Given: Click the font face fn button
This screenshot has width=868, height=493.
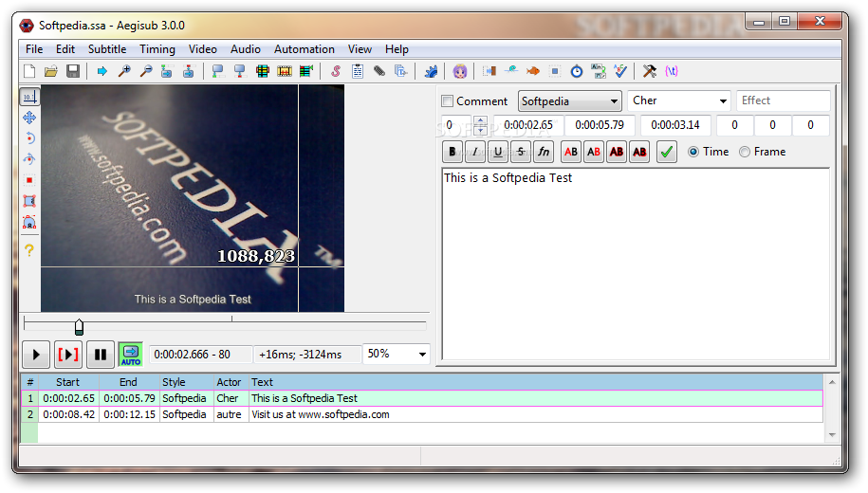Looking at the screenshot, I should tap(543, 152).
